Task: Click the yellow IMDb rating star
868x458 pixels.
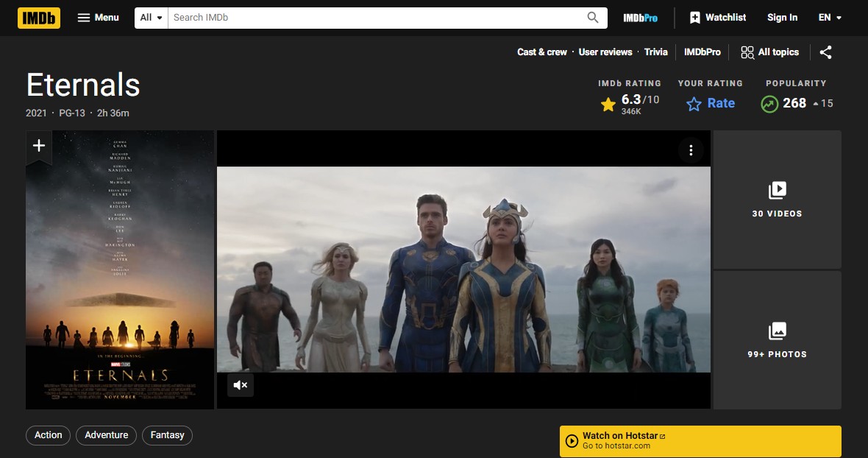Action: click(608, 104)
